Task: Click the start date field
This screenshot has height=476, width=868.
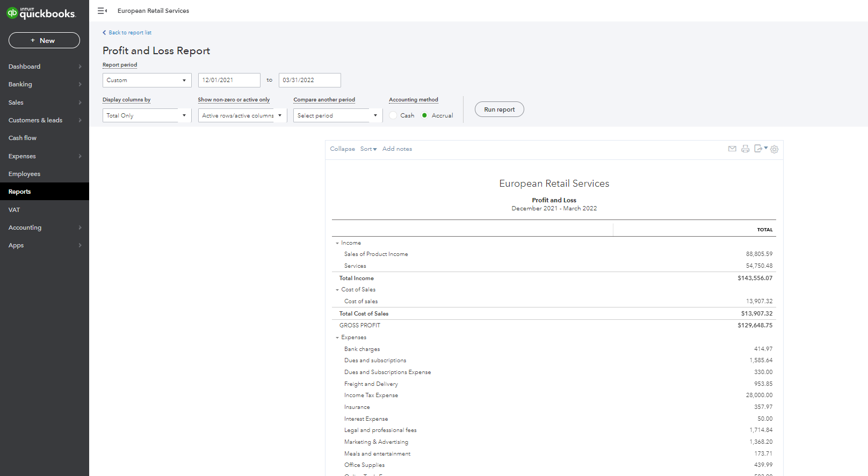Action: (229, 80)
